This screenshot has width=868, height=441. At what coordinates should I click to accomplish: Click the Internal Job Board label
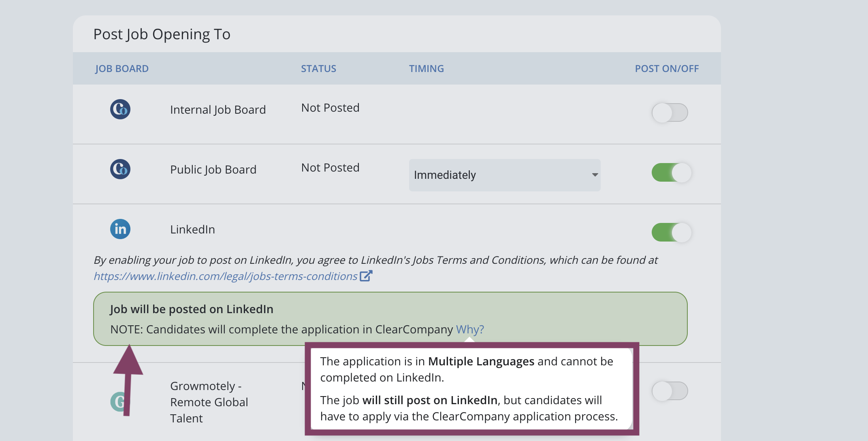[218, 110]
